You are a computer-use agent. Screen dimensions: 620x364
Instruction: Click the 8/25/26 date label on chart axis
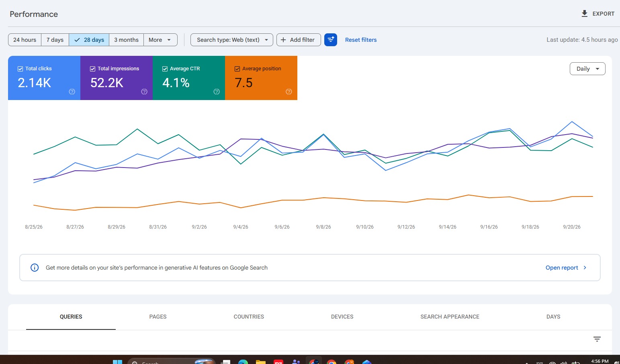[34, 227]
